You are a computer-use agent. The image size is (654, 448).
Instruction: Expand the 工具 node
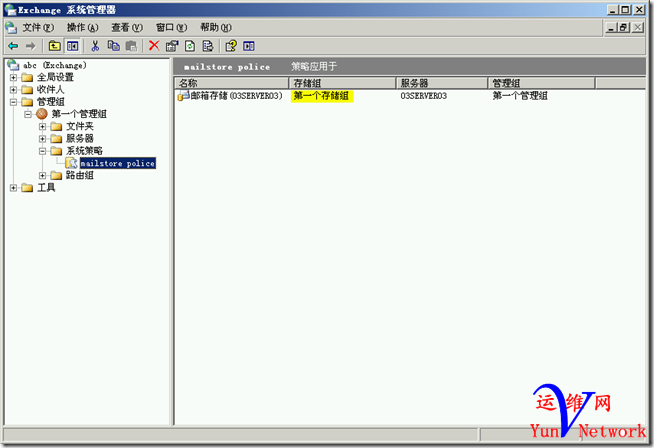click(x=13, y=188)
